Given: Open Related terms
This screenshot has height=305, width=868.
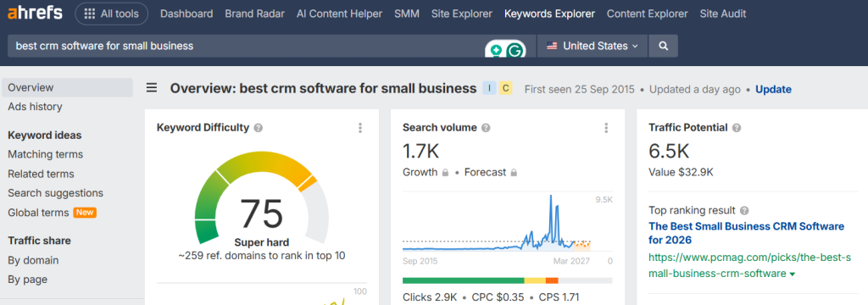Looking at the screenshot, I should (x=41, y=174).
